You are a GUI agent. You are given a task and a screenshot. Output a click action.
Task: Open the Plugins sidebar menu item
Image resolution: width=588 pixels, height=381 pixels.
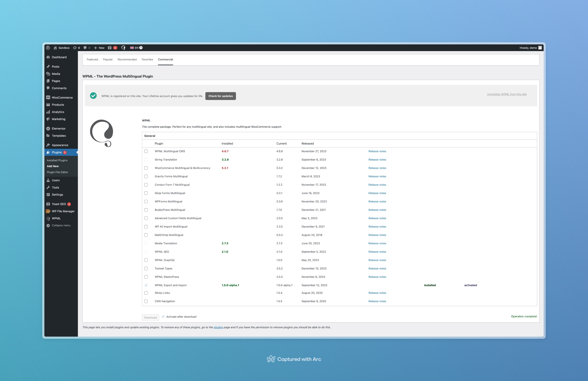[61, 152]
